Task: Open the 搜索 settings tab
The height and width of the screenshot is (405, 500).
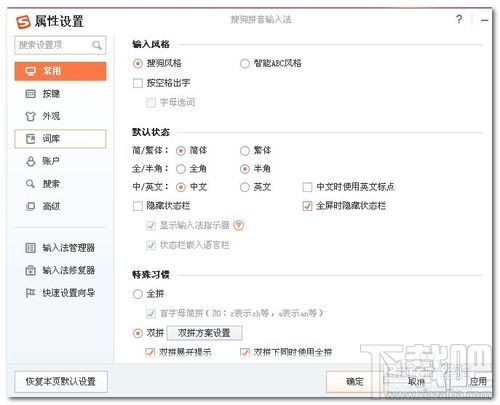Action: 60,184
